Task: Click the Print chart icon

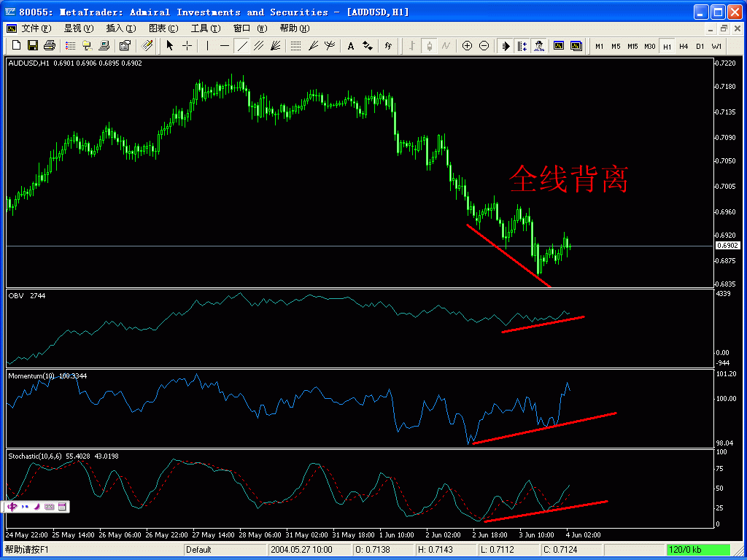Action: pyautogui.click(x=50, y=46)
